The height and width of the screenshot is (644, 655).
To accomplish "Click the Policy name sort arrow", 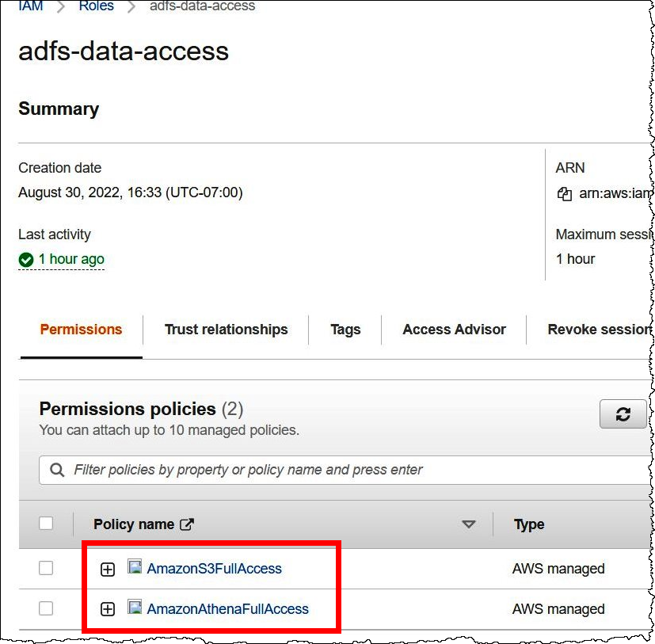I will [469, 524].
